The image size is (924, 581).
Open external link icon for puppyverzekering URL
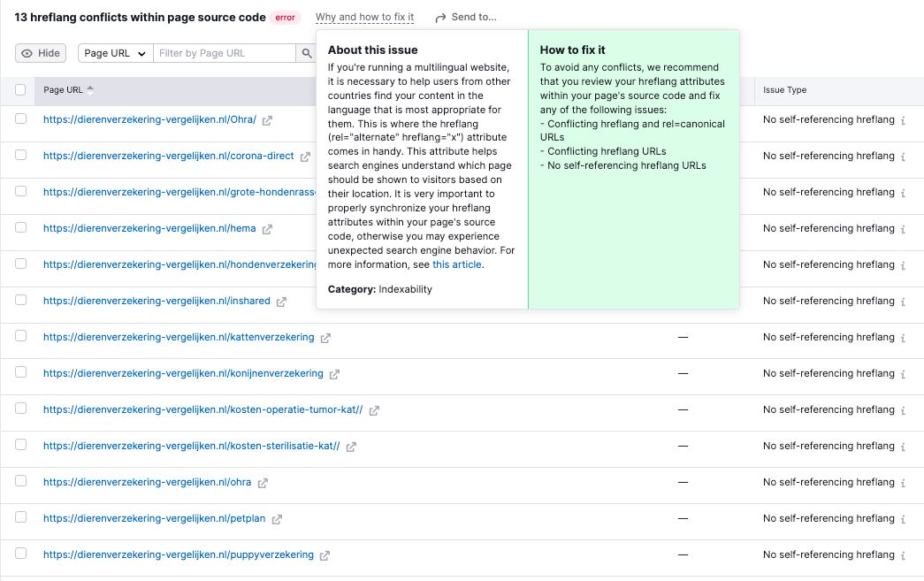click(x=325, y=555)
